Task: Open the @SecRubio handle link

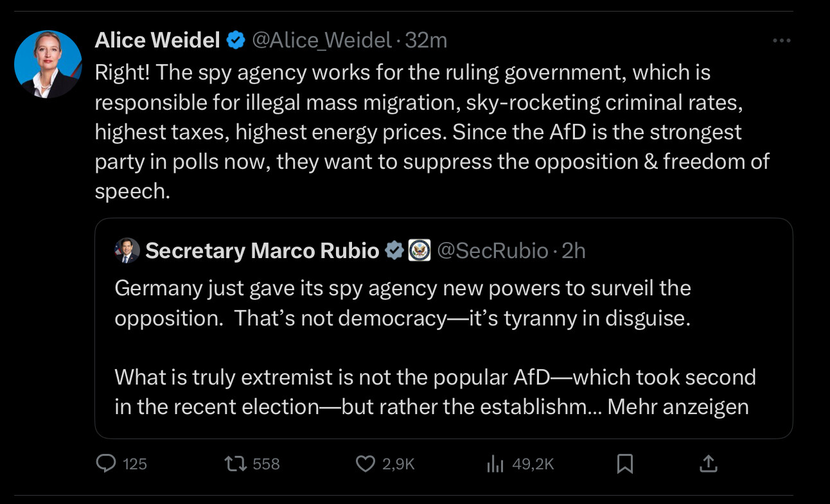Action: pos(493,250)
